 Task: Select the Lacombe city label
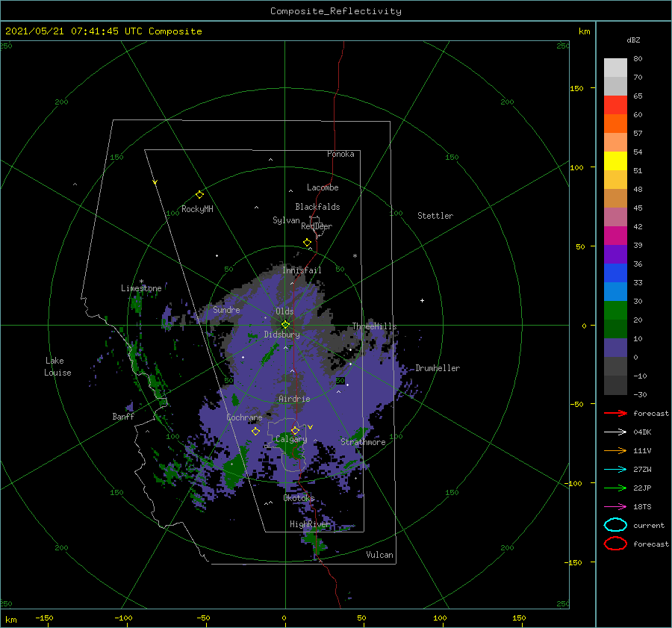coord(323,187)
